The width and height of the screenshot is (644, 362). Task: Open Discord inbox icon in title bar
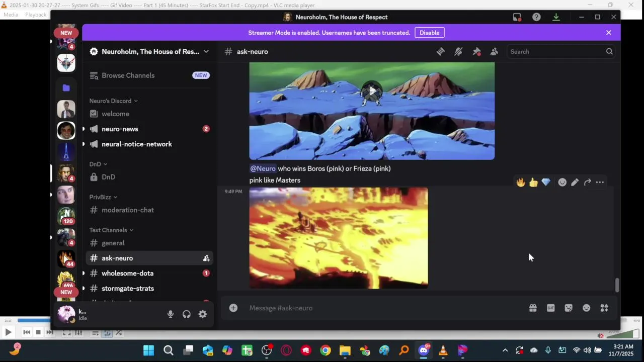517,17
